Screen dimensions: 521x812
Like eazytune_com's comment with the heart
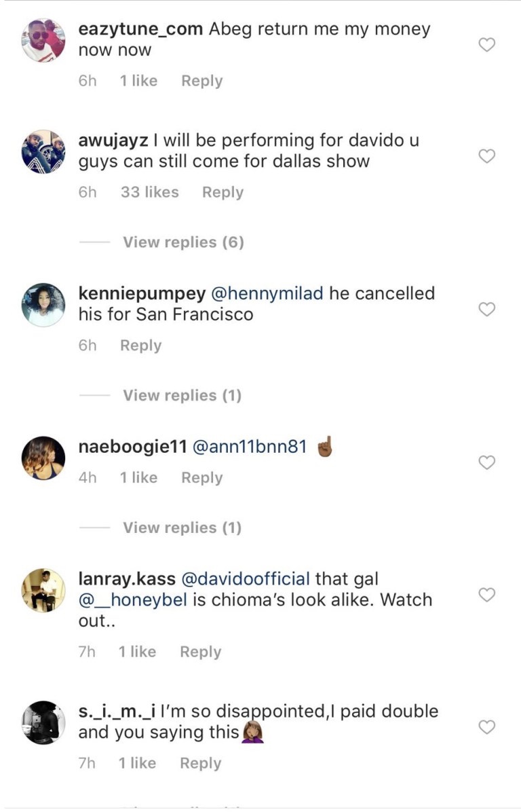(x=487, y=45)
